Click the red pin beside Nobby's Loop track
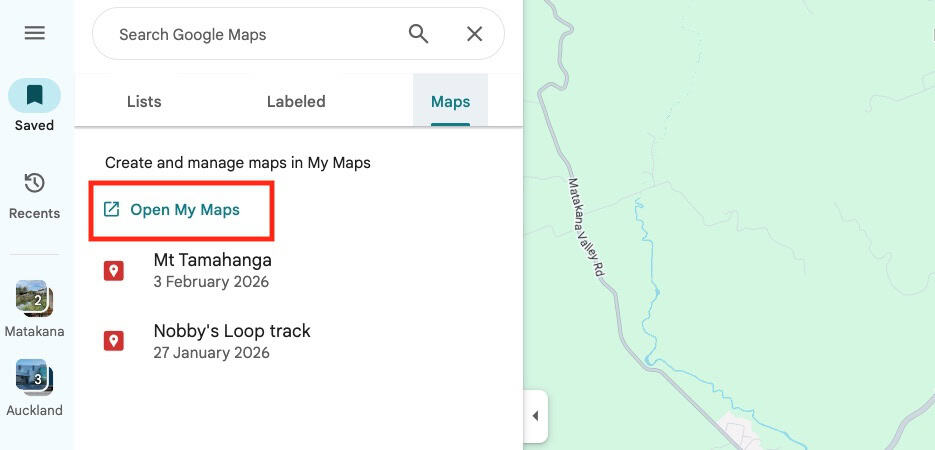Image resolution: width=935 pixels, height=450 pixels. coord(114,341)
